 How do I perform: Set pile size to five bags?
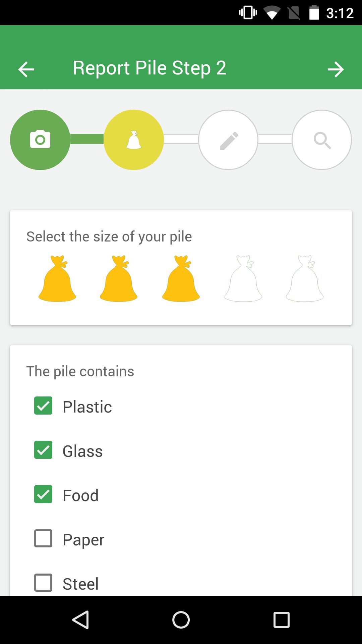[x=305, y=279]
